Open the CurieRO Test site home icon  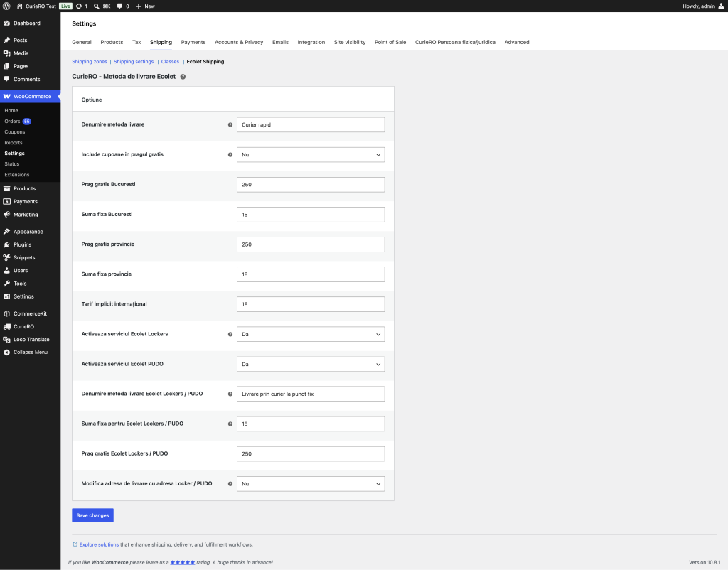(19, 6)
